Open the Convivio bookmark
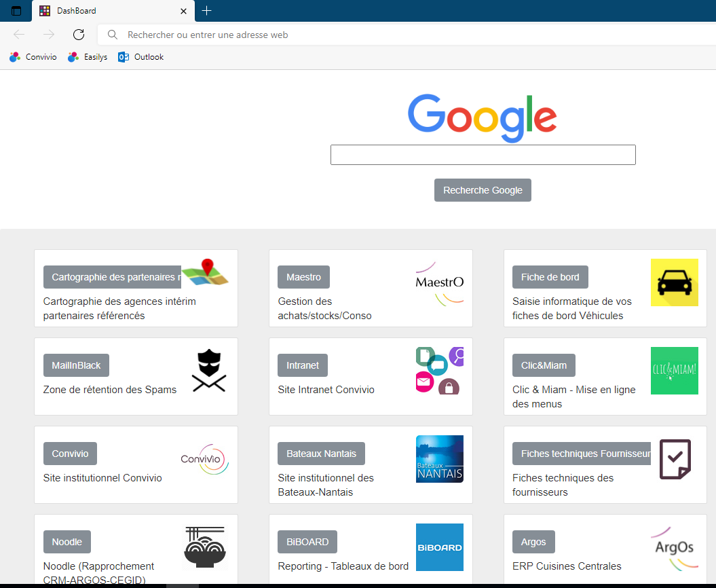Screen dimensions: 716x588 (x=33, y=57)
